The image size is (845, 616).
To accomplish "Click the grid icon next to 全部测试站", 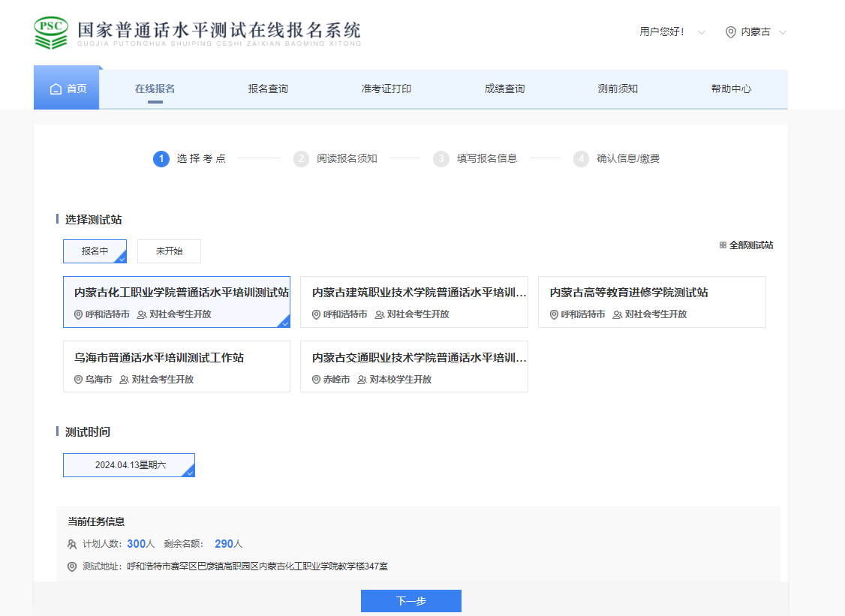I will click(x=723, y=245).
